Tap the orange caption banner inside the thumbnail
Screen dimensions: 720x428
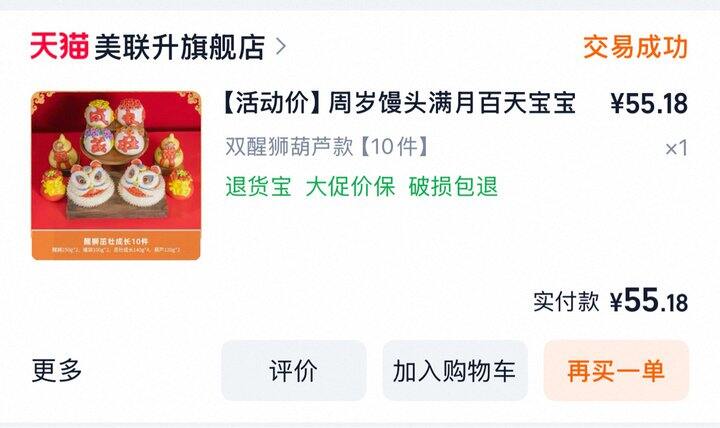pos(116,245)
